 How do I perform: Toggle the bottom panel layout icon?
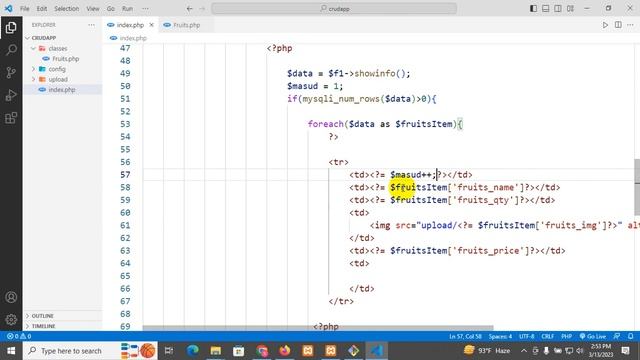click(x=546, y=9)
